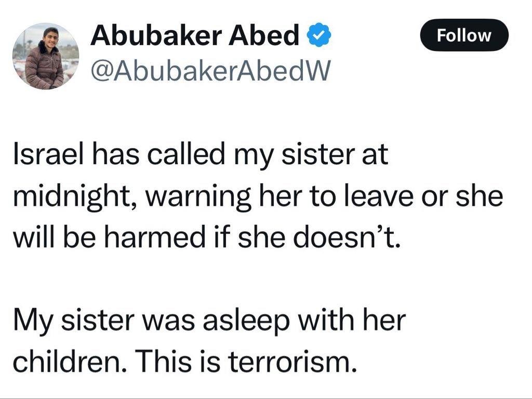The height and width of the screenshot is (399, 532).
Task: Open Abubaker Abed's profile picture
Action: (x=46, y=56)
